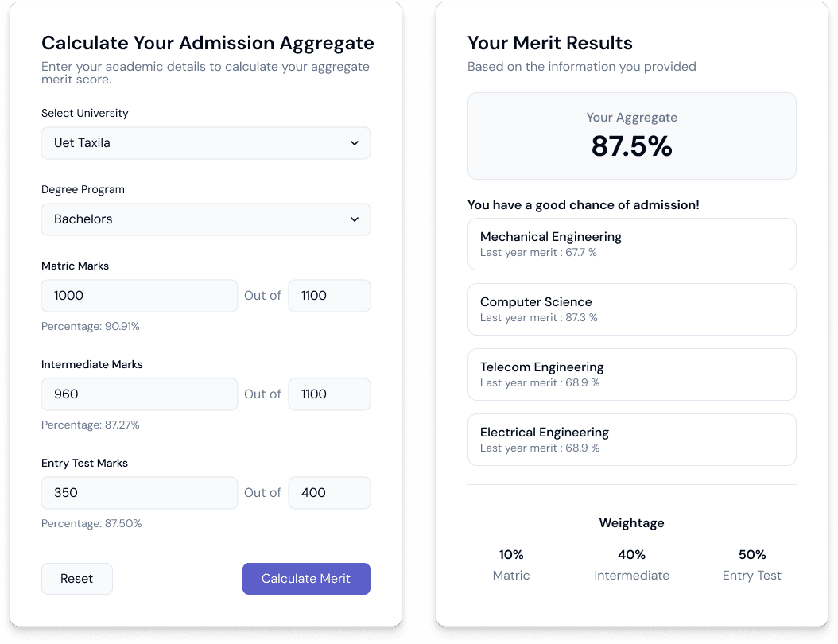The width and height of the screenshot is (838, 644).
Task: Click the Entry Test total marks field
Action: coord(329,493)
